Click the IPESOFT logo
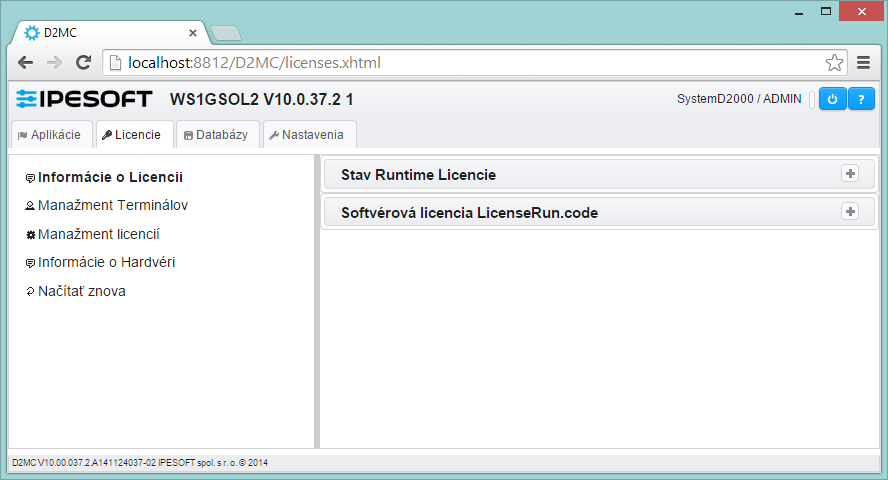This screenshot has width=888, height=480. click(x=84, y=99)
